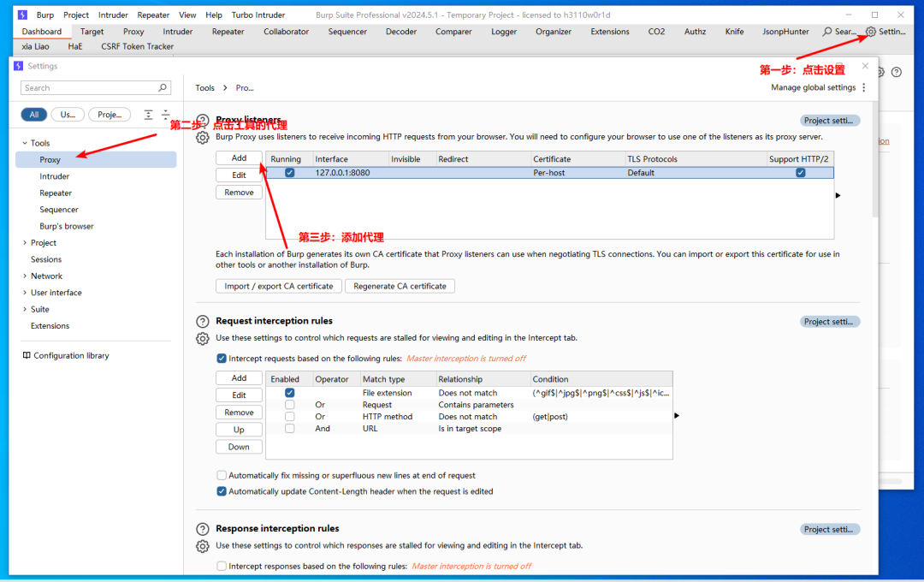Screen dimensions: 924x582
Task: Open the Burp menu
Action: [44, 15]
